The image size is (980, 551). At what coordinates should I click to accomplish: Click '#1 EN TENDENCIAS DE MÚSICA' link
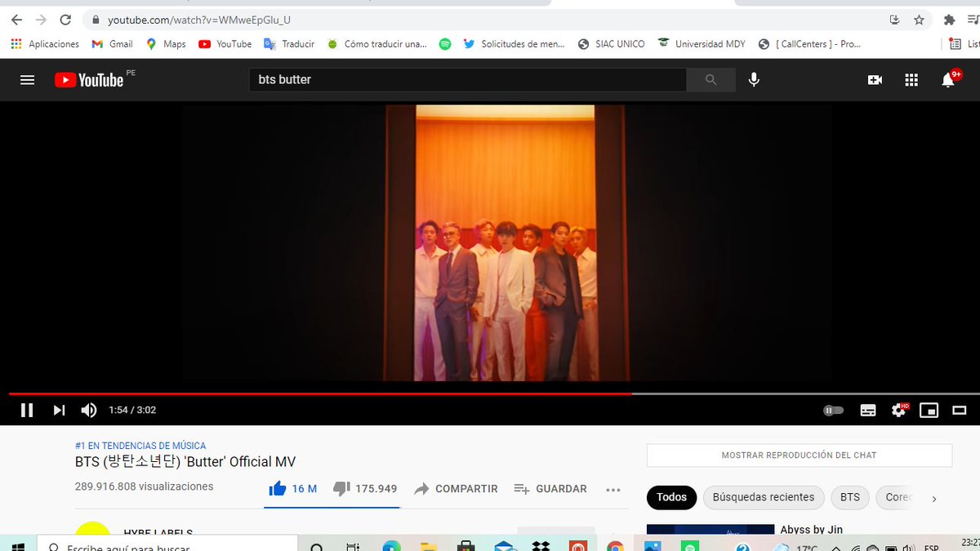click(x=140, y=446)
